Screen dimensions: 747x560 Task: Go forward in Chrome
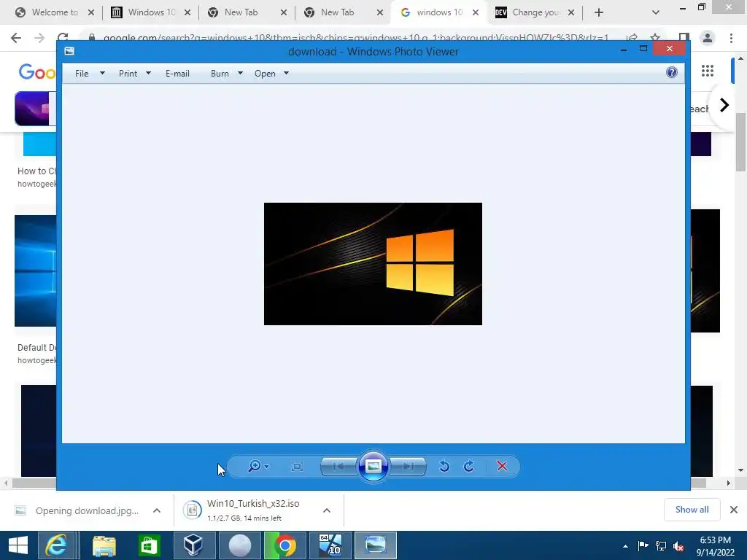click(39, 38)
